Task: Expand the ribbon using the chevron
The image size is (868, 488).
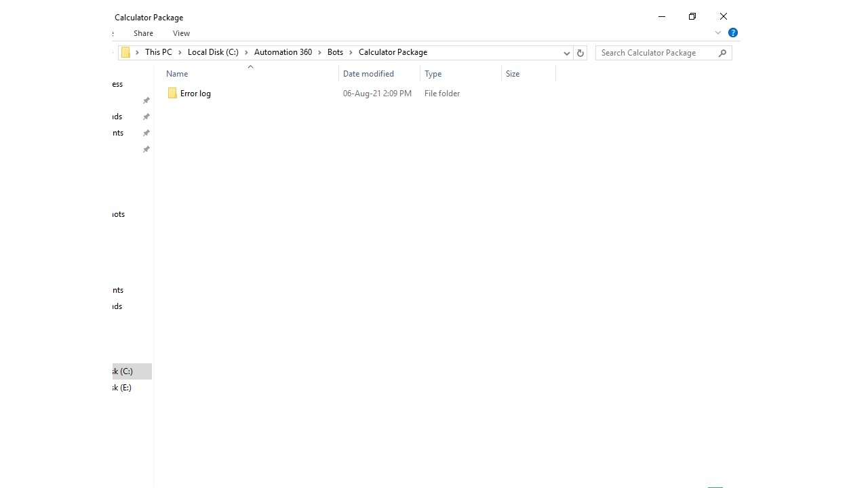Action: click(718, 33)
